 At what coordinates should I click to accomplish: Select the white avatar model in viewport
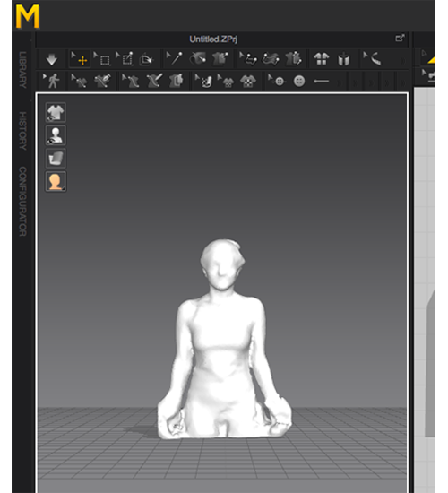pos(224,340)
